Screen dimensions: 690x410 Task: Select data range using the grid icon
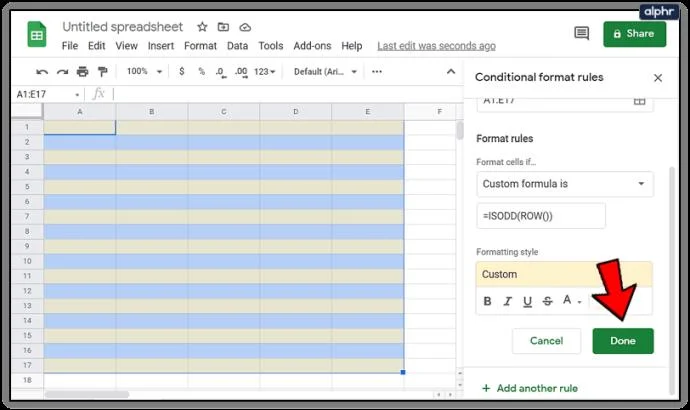pyautogui.click(x=639, y=101)
